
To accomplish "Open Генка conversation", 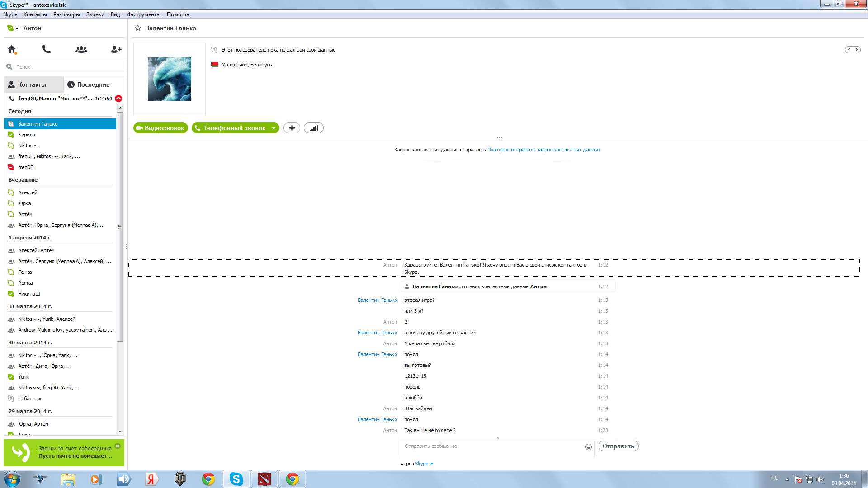I will [x=60, y=272].
